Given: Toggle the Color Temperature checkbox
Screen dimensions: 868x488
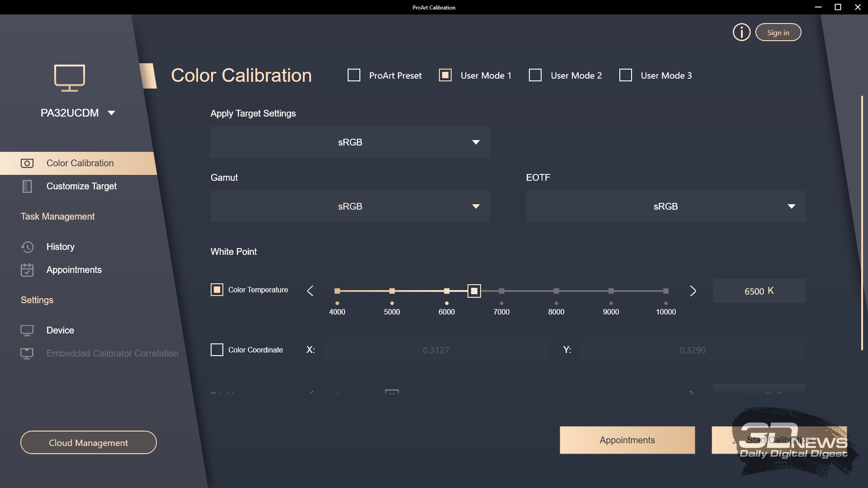Looking at the screenshot, I should [217, 290].
